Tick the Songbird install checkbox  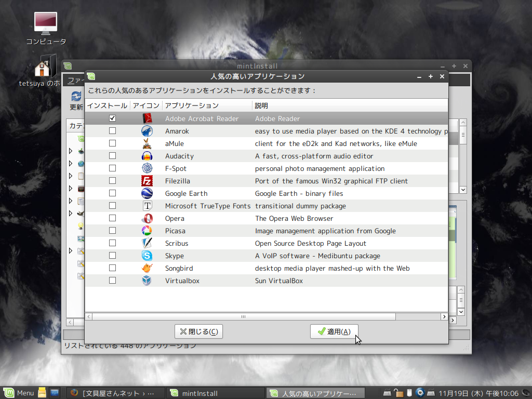pyautogui.click(x=112, y=268)
